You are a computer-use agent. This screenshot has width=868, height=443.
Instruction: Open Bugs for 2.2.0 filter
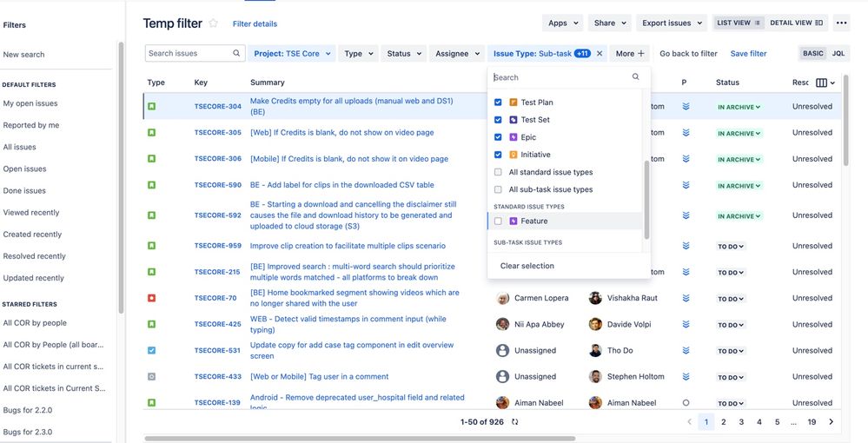tap(28, 410)
